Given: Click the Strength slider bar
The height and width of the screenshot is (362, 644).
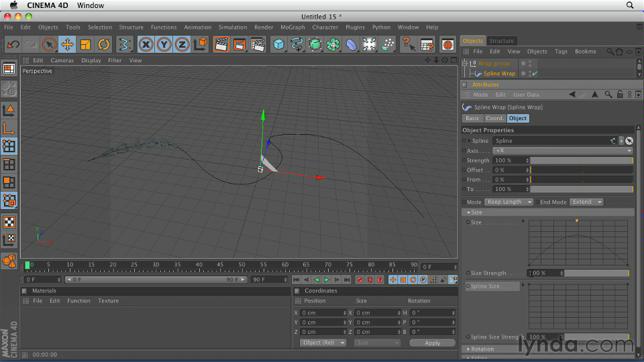Looking at the screenshot, I should click(582, 160).
